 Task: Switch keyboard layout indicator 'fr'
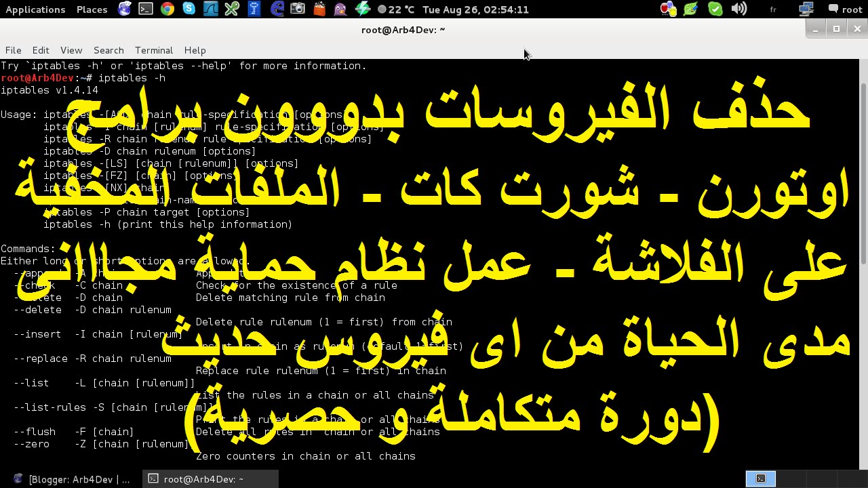[x=773, y=9]
